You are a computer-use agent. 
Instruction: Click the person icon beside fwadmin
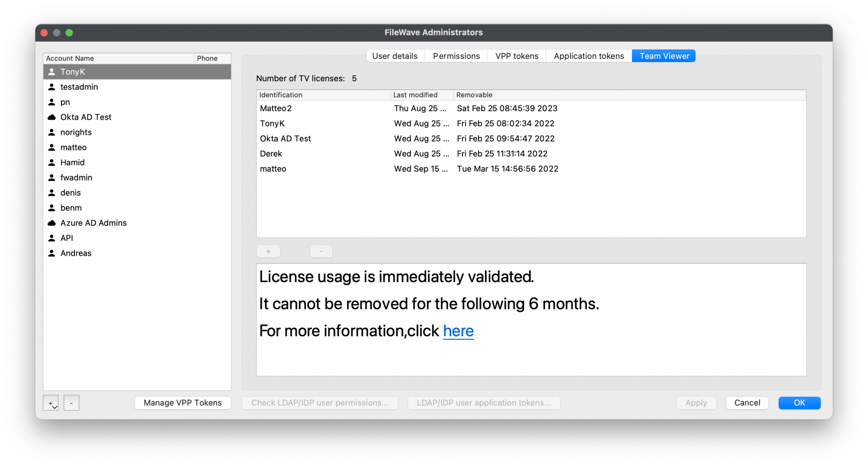[52, 177]
